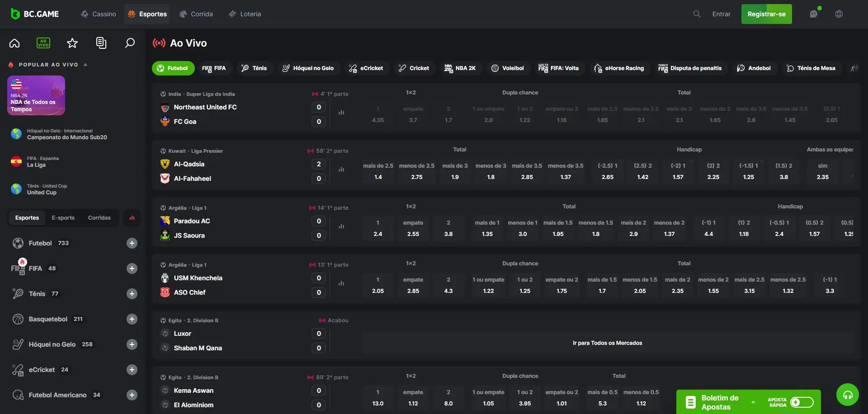Viewport: 868px width, 414px height.
Task: Click the Registrar-se button
Action: [766, 14]
